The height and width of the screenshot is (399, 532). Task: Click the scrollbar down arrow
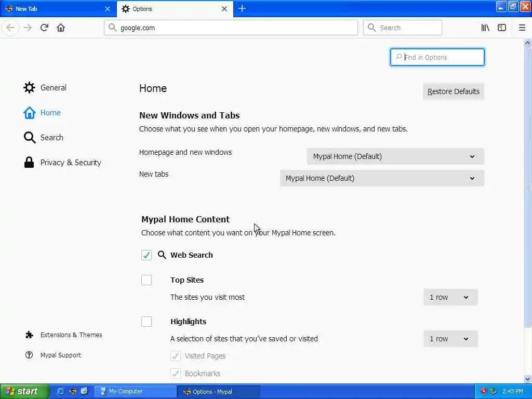coord(527,379)
